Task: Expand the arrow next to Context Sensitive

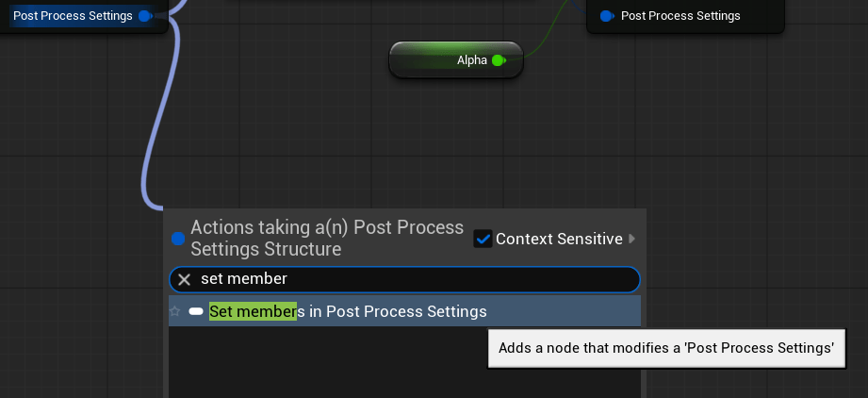Action: [631, 239]
